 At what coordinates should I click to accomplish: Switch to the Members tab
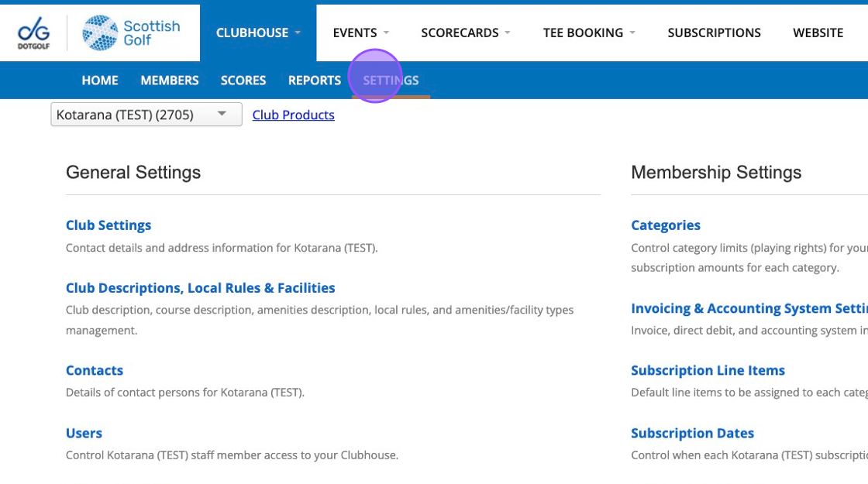(170, 81)
